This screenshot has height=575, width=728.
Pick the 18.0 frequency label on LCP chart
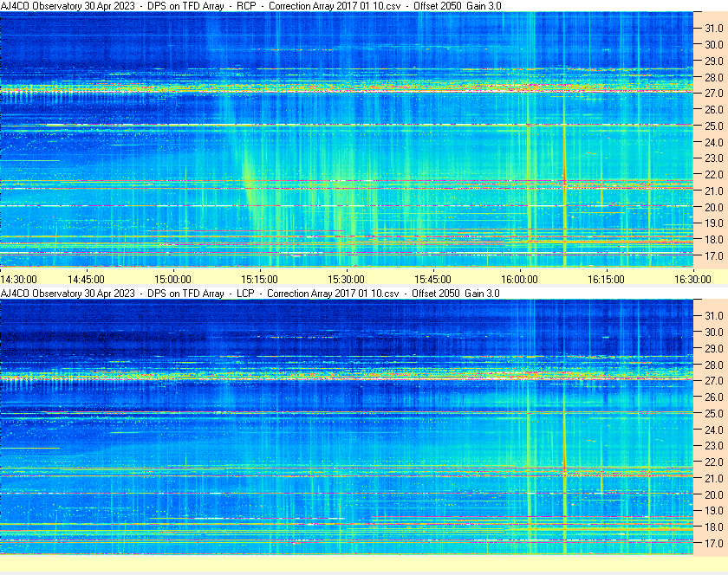pyautogui.click(x=714, y=527)
